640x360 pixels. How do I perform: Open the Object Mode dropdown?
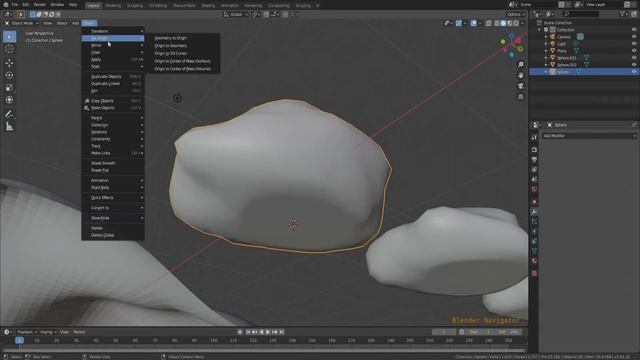22,23
